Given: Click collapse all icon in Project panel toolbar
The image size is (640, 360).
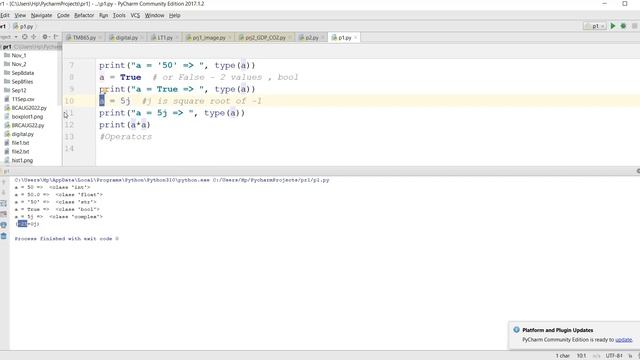Looking at the screenshot, I should 34,37.
